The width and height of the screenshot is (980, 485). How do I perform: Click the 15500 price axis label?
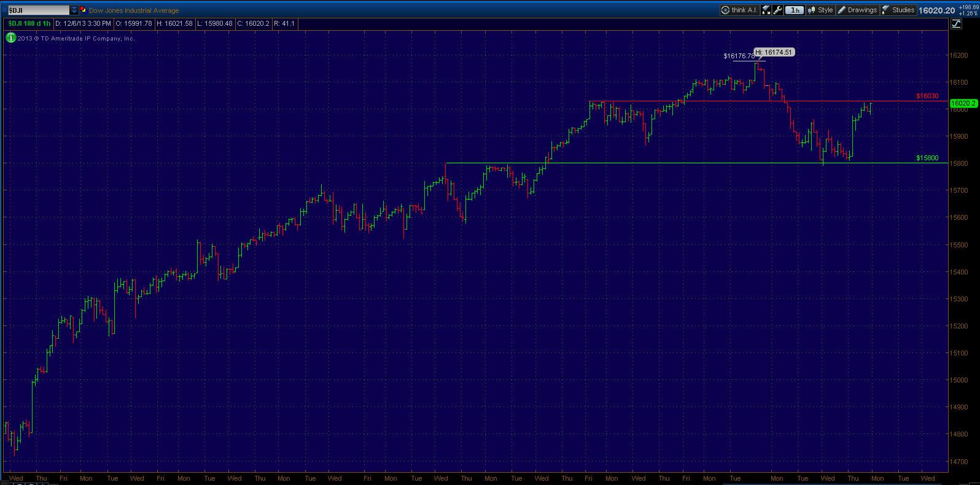(959, 245)
